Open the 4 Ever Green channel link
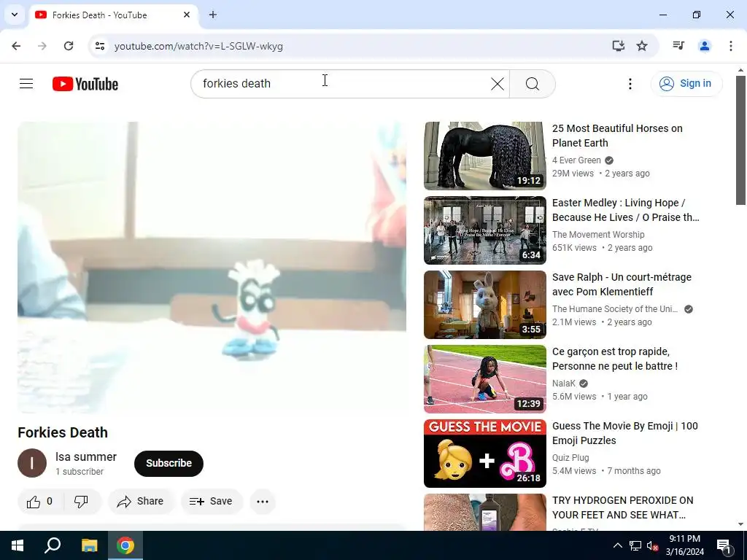This screenshot has width=747, height=560. [x=576, y=160]
